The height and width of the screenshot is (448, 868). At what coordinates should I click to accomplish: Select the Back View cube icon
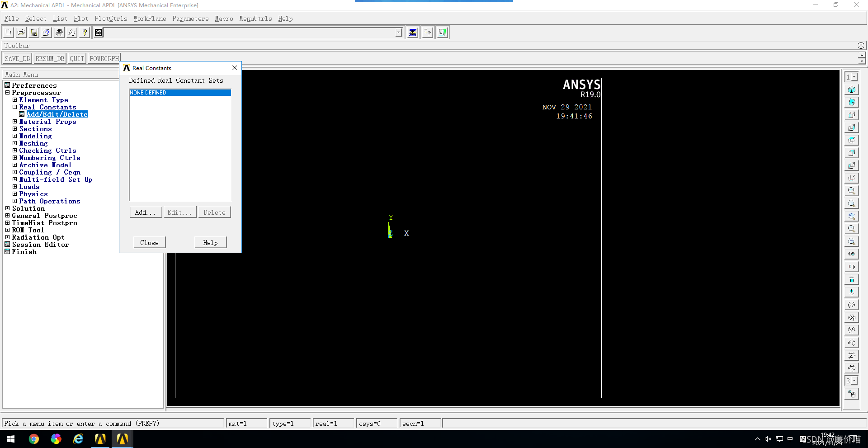point(852,153)
